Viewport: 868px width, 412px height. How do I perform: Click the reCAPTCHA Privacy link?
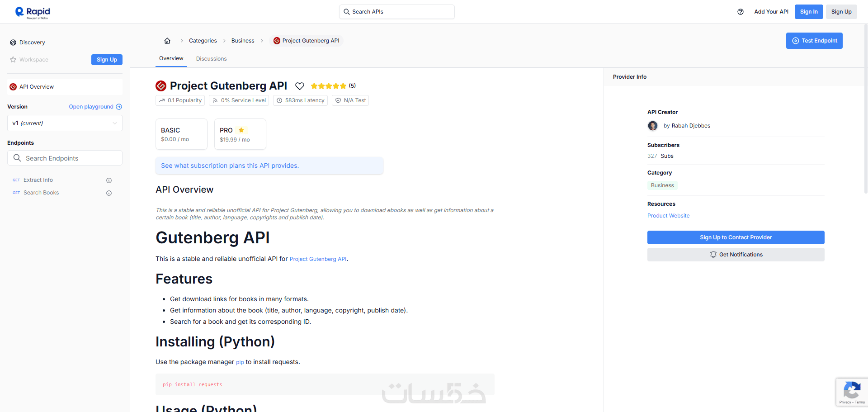click(x=845, y=402)
